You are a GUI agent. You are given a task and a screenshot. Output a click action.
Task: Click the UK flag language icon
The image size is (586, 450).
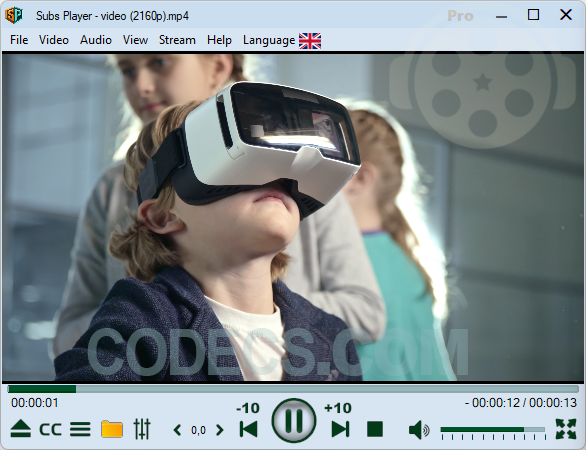coord(310,41)
